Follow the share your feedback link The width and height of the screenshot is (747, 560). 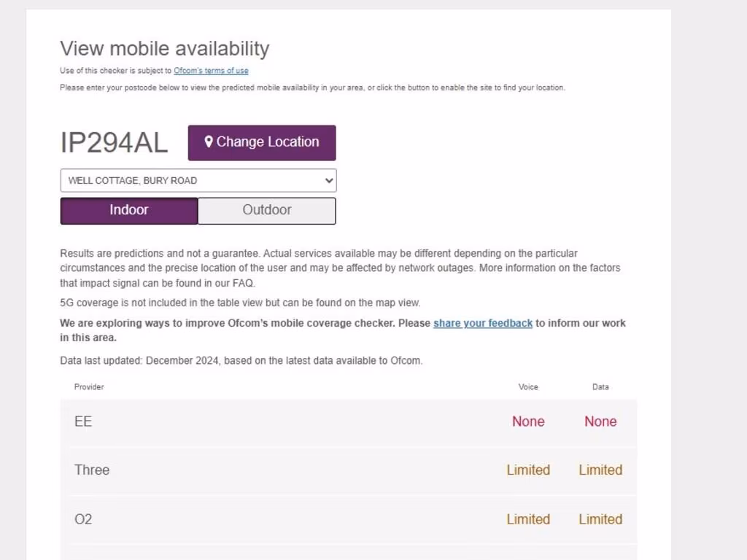[x=483, y=323]
